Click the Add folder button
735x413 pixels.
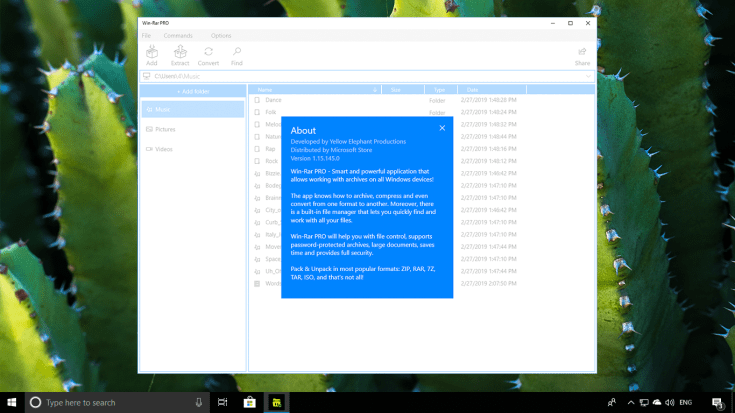point(193,90)
